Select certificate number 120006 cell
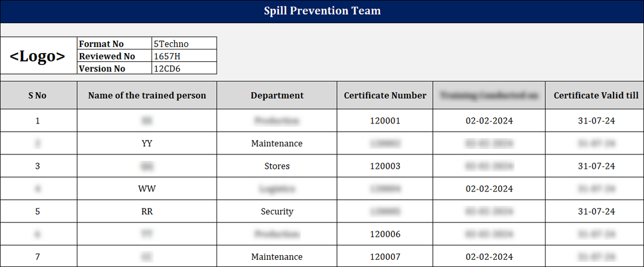Image resolution: width=644 pixels, height=267 pixels. click(x=385, y=234)
